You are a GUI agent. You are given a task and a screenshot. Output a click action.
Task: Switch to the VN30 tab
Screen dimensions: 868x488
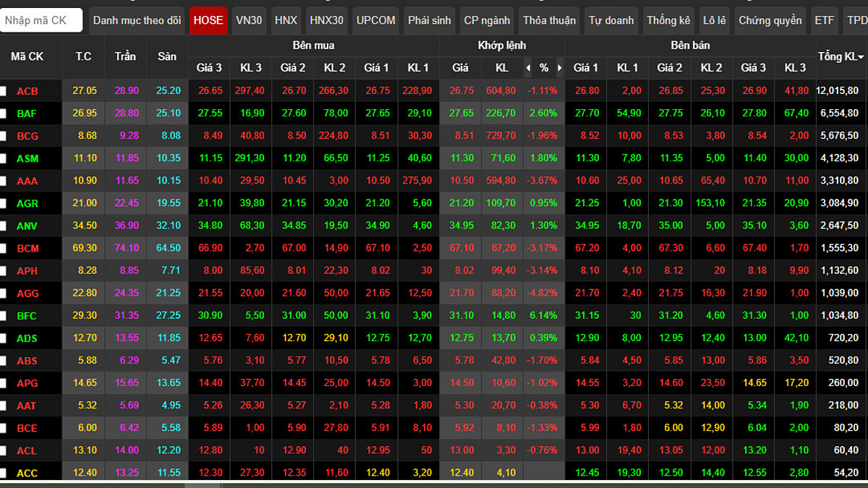pyautogui.click(x=249, y=20)
